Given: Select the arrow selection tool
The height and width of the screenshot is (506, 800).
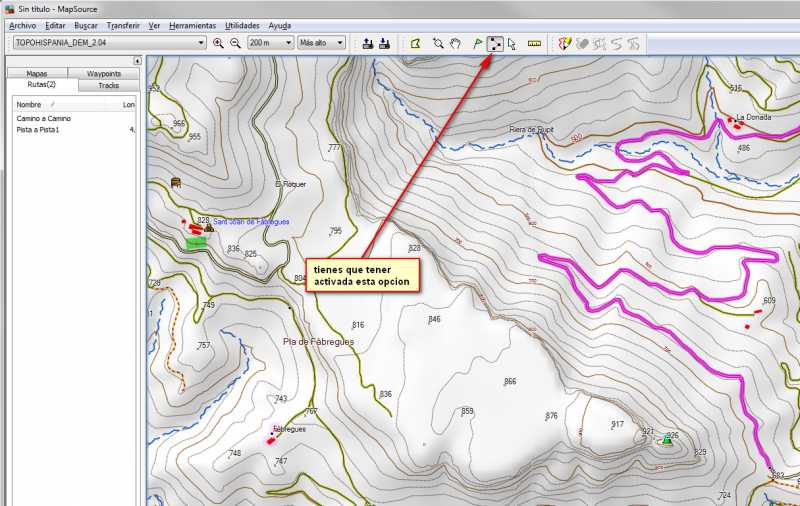Looking at the screenshot, I should click(x=512, y=43).
